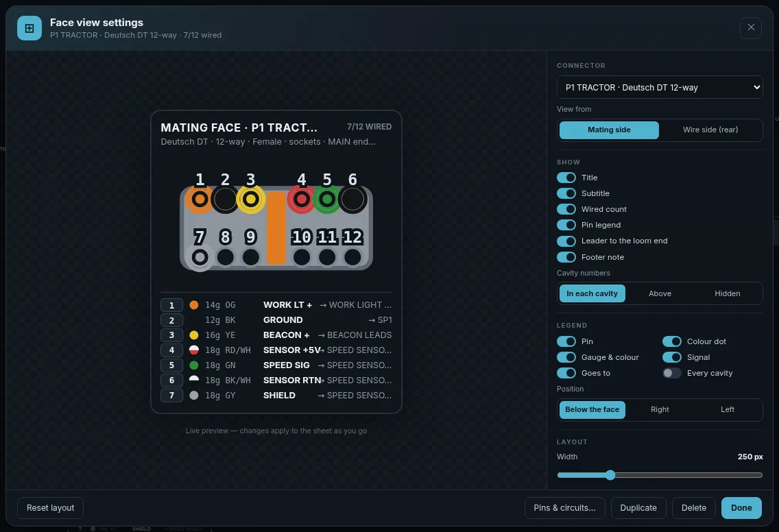Click pin badge 6 in legend

[x=171, y=380]
